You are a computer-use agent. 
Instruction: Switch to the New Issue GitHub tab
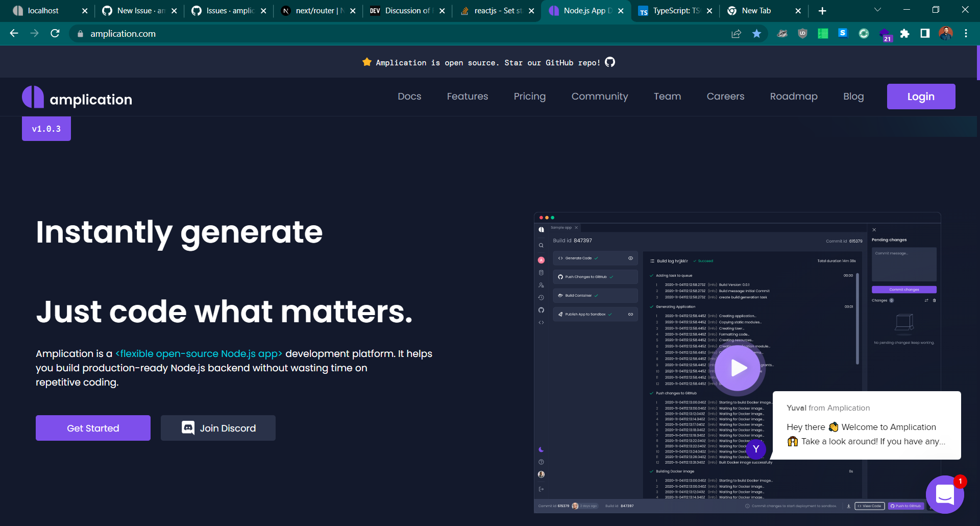tap(140, 11)
